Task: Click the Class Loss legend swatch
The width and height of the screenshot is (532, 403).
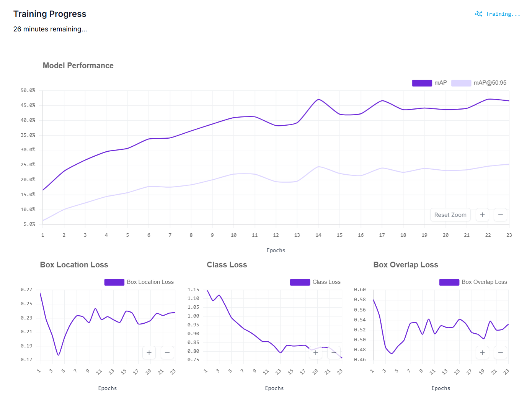Action: click(x=300, y=282)
